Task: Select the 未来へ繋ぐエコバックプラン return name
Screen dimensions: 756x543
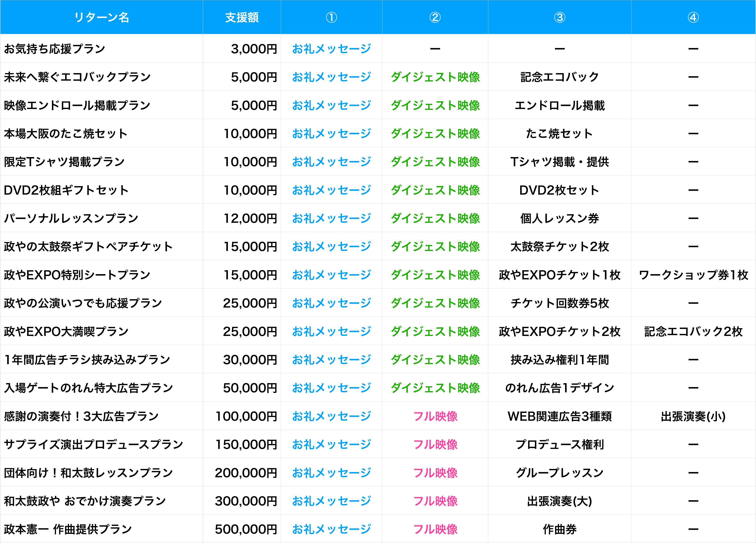Action: click(x=77, y=77)
